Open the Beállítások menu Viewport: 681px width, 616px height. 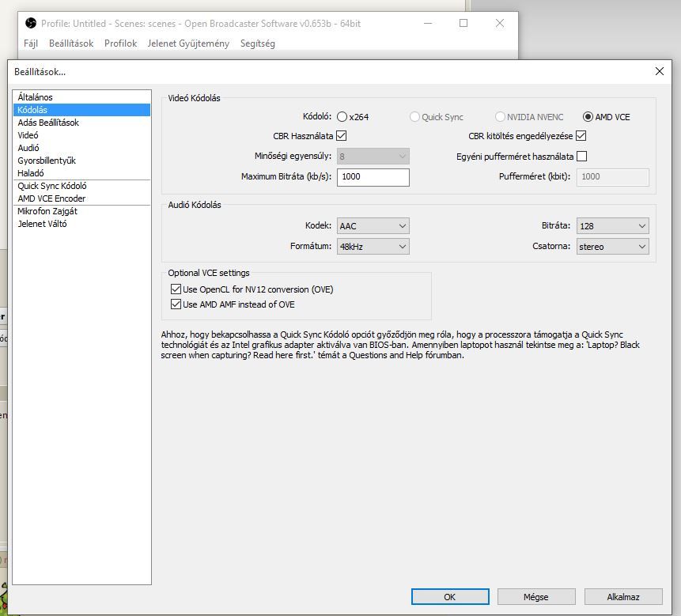71,43
